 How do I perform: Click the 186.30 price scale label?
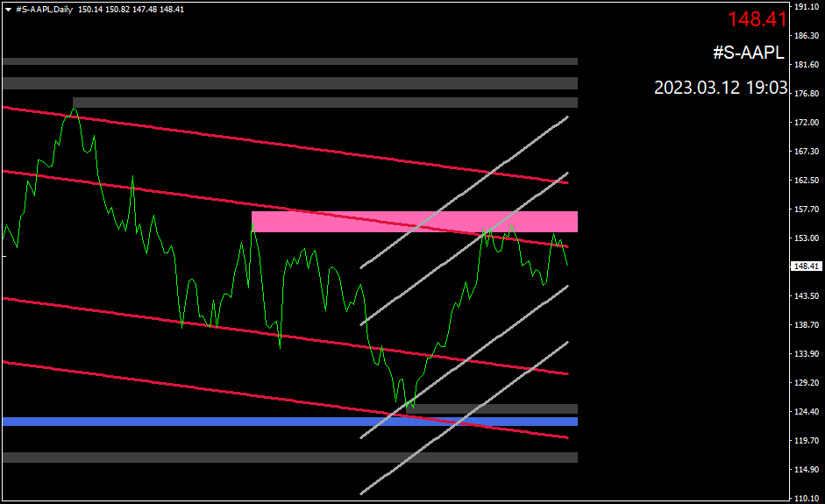tap(807, 36)
